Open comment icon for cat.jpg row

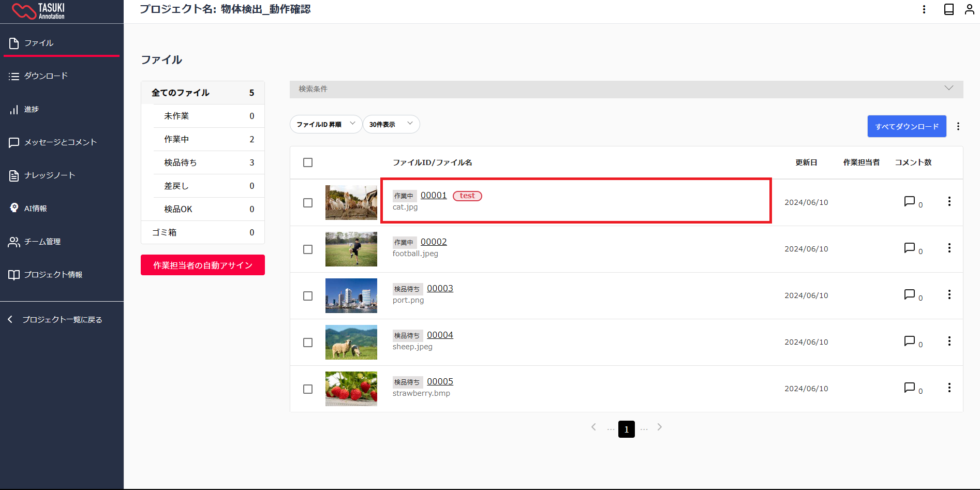point(909,201)
